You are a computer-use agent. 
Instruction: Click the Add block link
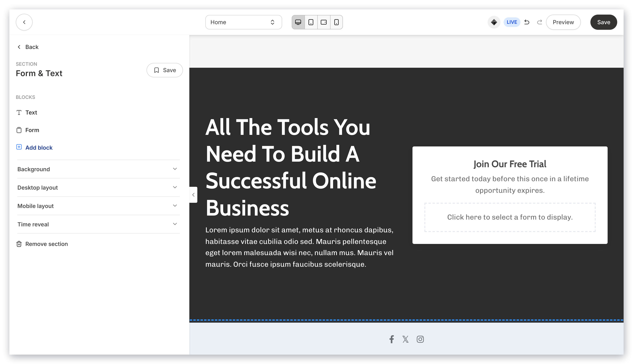point(34,147)
